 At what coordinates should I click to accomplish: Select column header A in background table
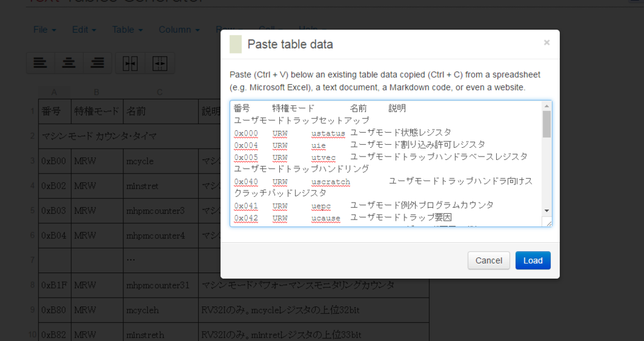click(54, 92)
